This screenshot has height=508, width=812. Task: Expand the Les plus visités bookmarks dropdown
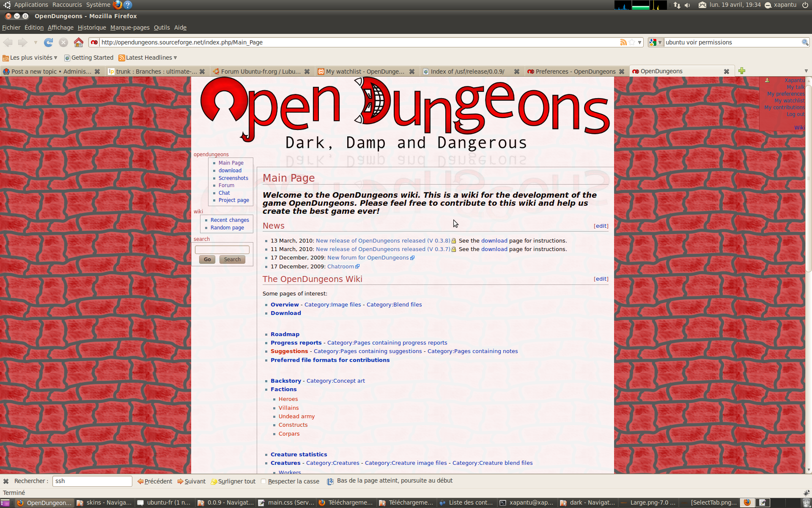click(30, 58)
